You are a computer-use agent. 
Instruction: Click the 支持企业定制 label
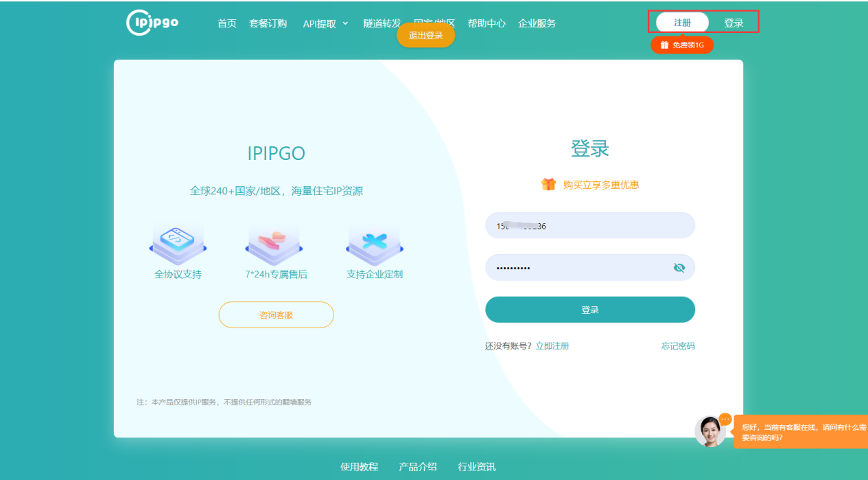tap(375, 275)
